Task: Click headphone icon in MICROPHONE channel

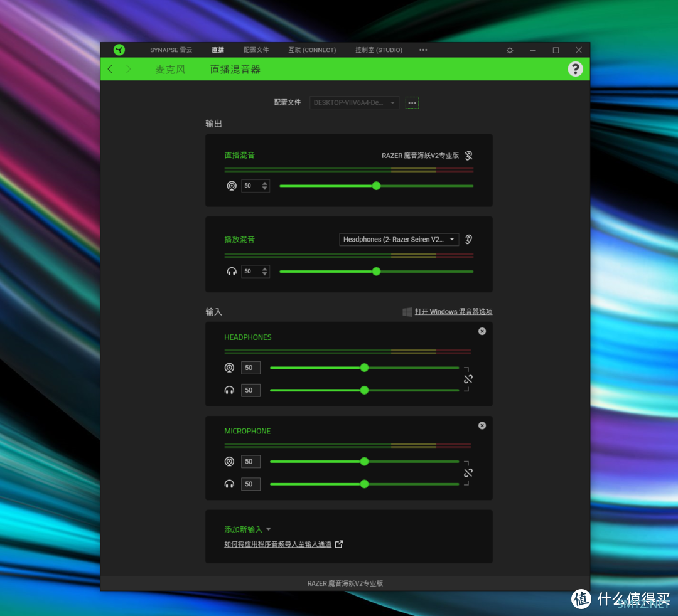Action: [x=229, y=484]
